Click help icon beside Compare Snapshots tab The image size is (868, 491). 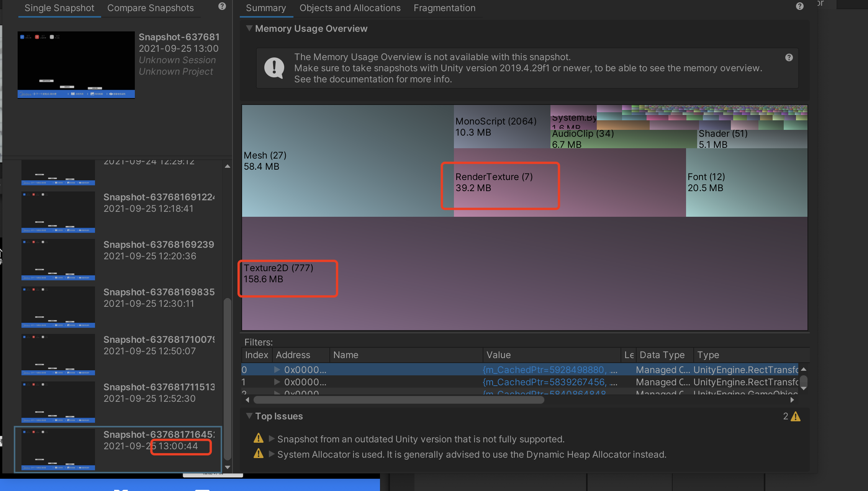(x=222, y=7)
